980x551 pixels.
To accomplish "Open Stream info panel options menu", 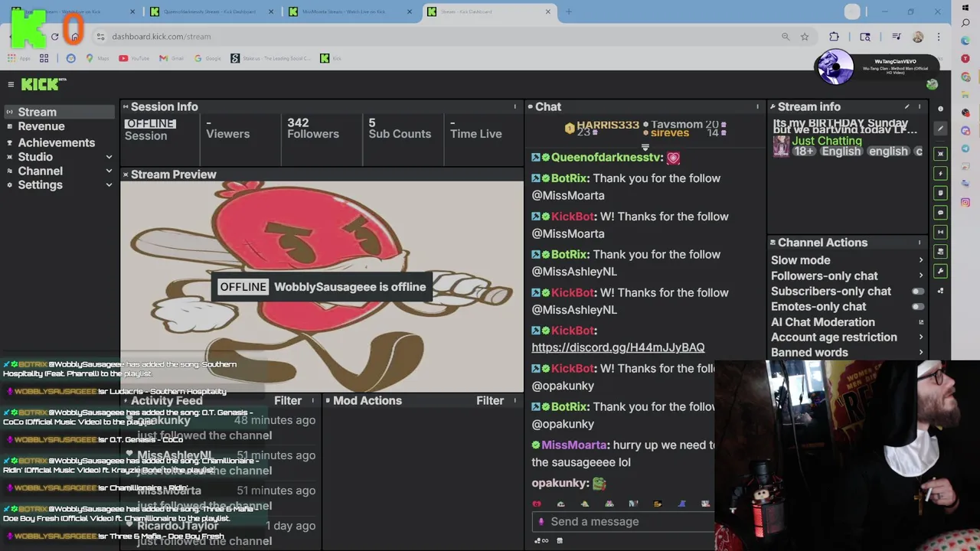I will (920, 107).
